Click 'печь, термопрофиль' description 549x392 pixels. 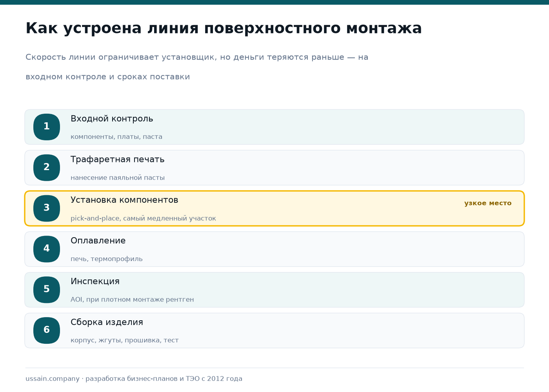coord(107,259)
